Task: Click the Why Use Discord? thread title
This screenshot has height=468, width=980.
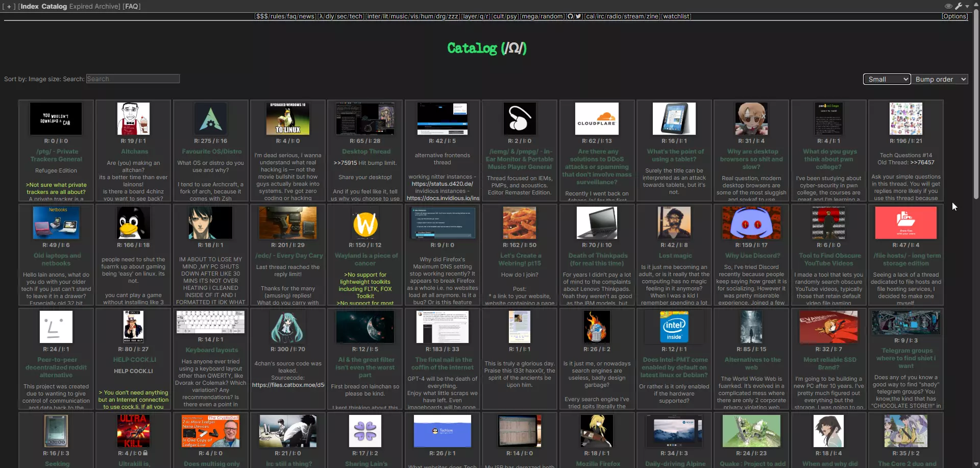Action: 752,256
